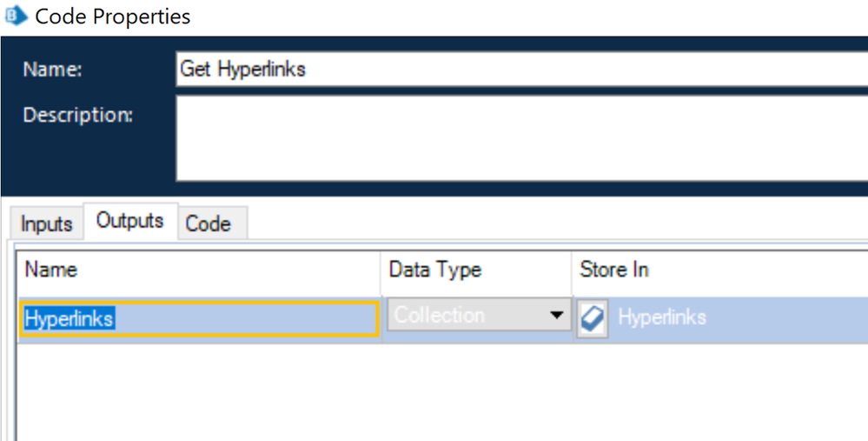Click the Blue Prism icon in title bar
The width and height of the screenshot is (868, 441).
pos(16,16)
